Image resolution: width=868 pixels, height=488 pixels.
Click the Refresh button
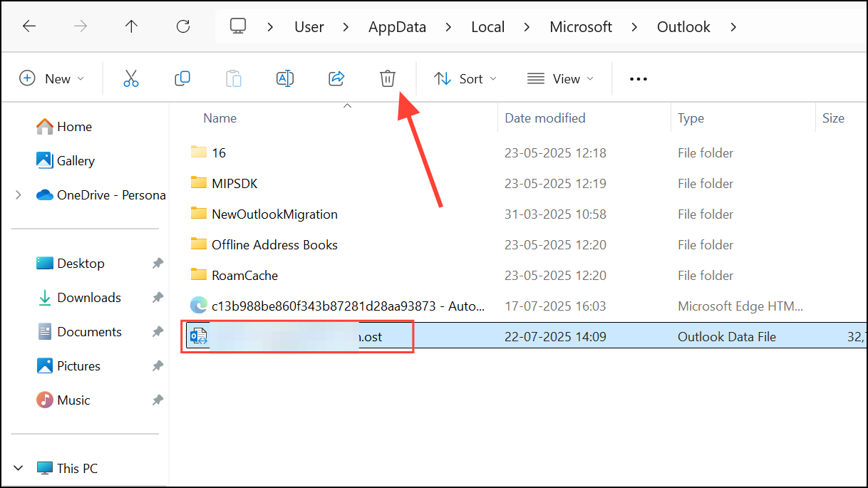[183, 27]
